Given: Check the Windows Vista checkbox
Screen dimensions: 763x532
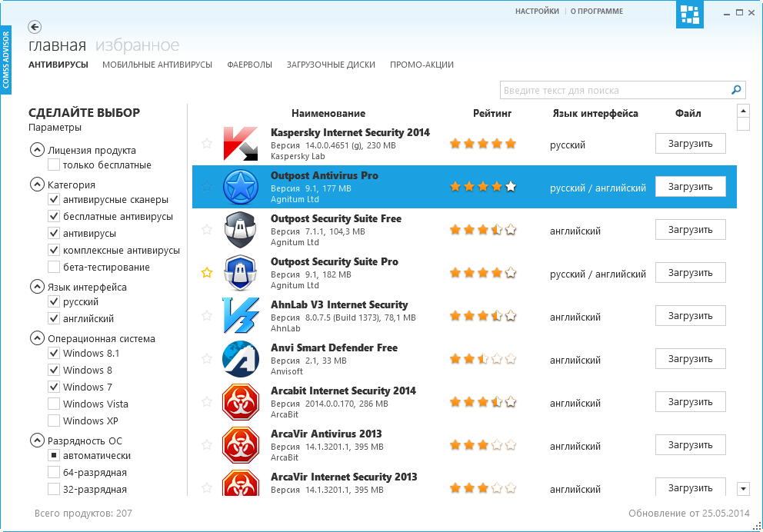Looking at the screenshot, I should (x=54, y=404).
